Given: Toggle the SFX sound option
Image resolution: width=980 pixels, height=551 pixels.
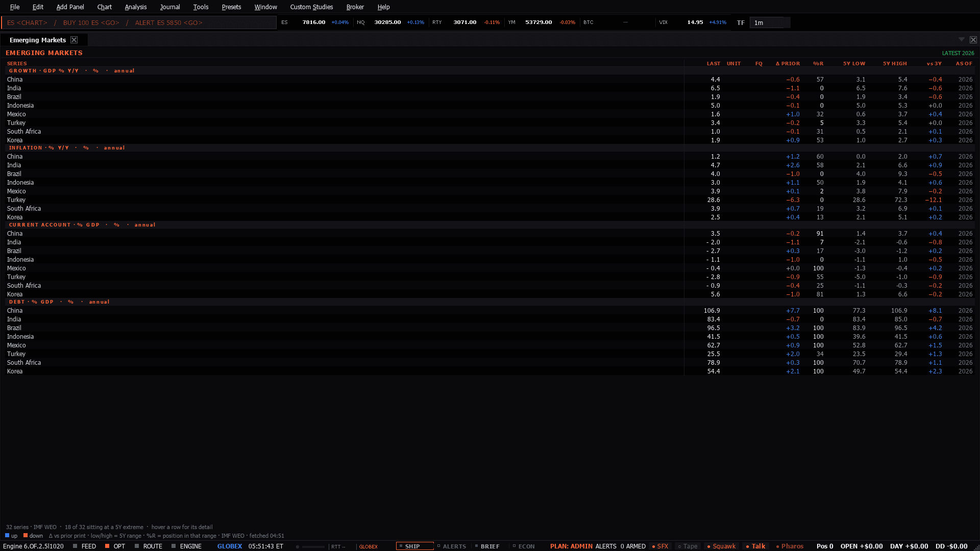Looking at the screenshot, I should point(660,546).
